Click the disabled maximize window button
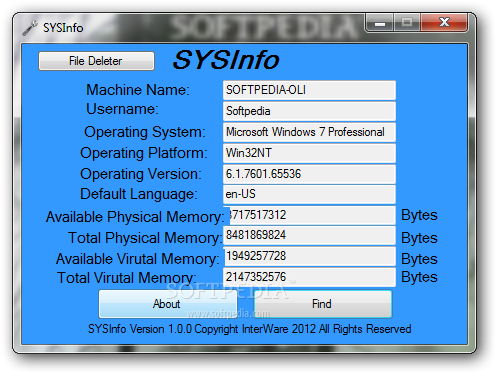Image resolution: width=497 pixels, height=374 pixels. click(x=407, y=23)
